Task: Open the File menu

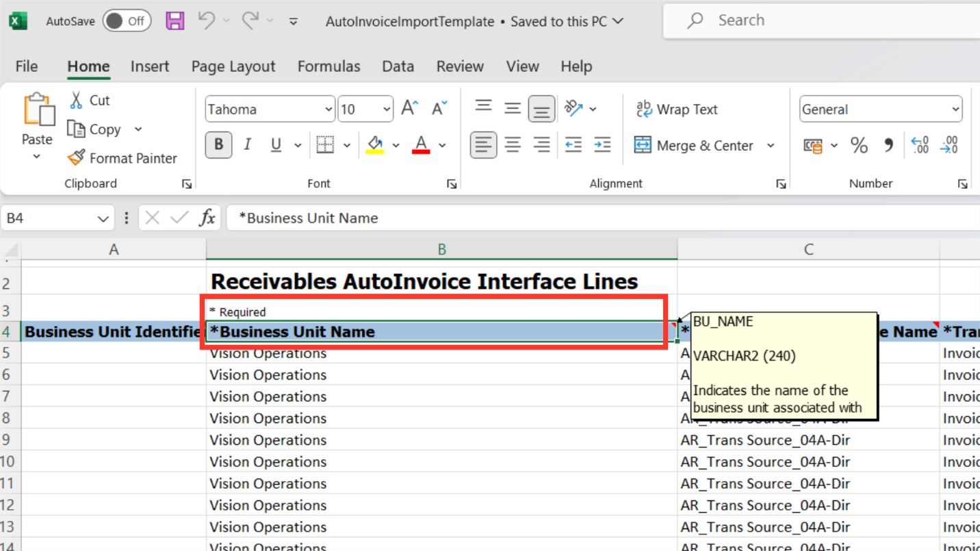Action: [26, 66]
